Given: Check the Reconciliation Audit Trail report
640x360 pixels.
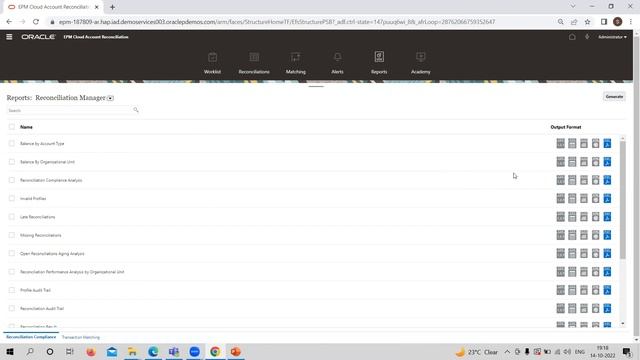Looking at the screenshot, I should click(11, 309).
